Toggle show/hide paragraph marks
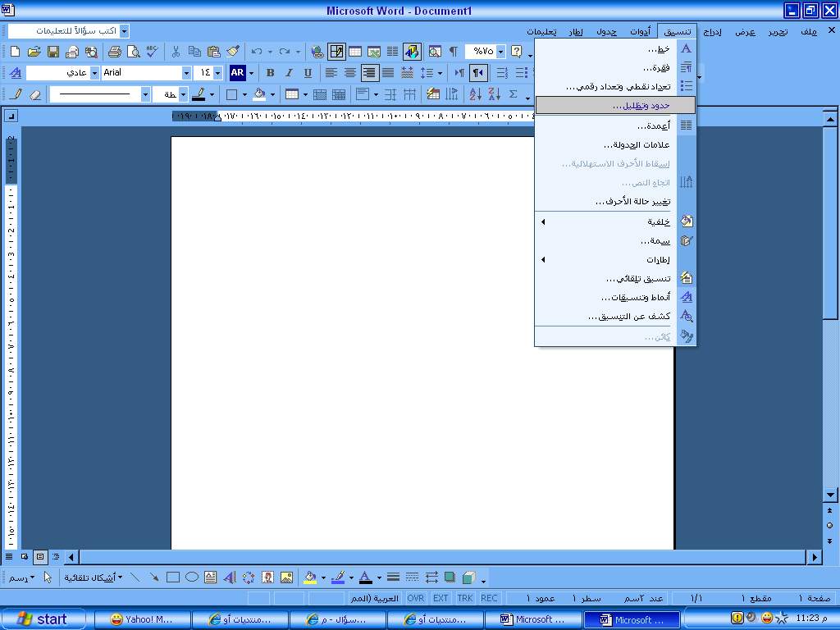 [x=453, y=52]
